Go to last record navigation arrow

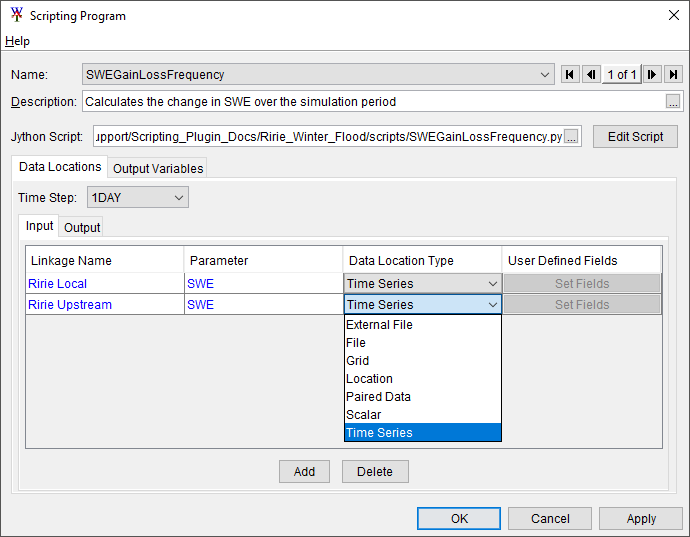(673, 74)
